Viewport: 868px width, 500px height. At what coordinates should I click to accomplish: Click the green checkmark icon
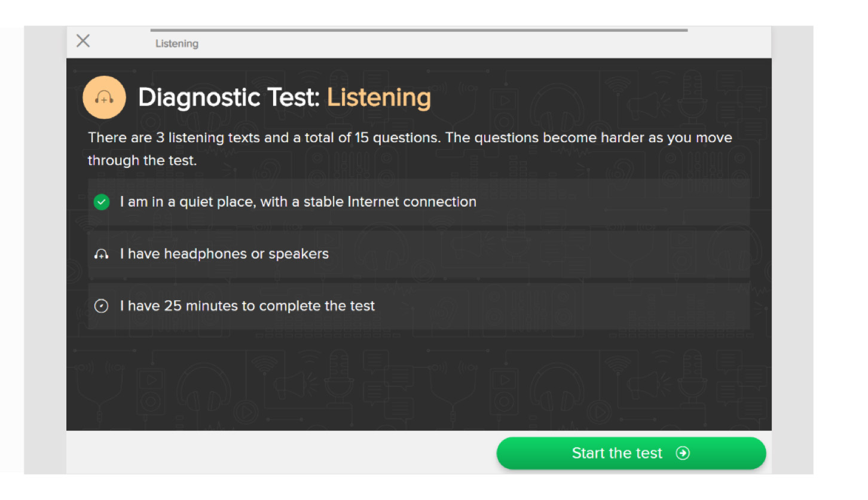102,202
